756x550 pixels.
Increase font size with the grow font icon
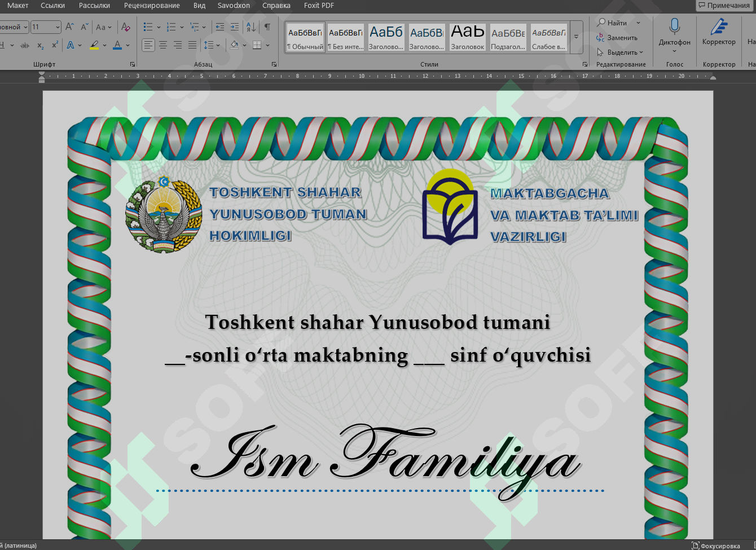[70, 27]
